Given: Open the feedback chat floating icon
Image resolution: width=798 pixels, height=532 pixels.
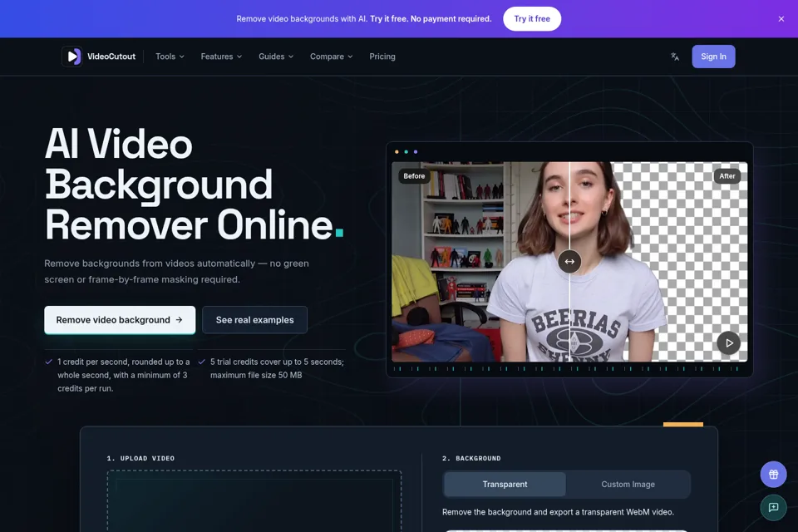Looking at the screenshot, I should click(x=774, y=508).
